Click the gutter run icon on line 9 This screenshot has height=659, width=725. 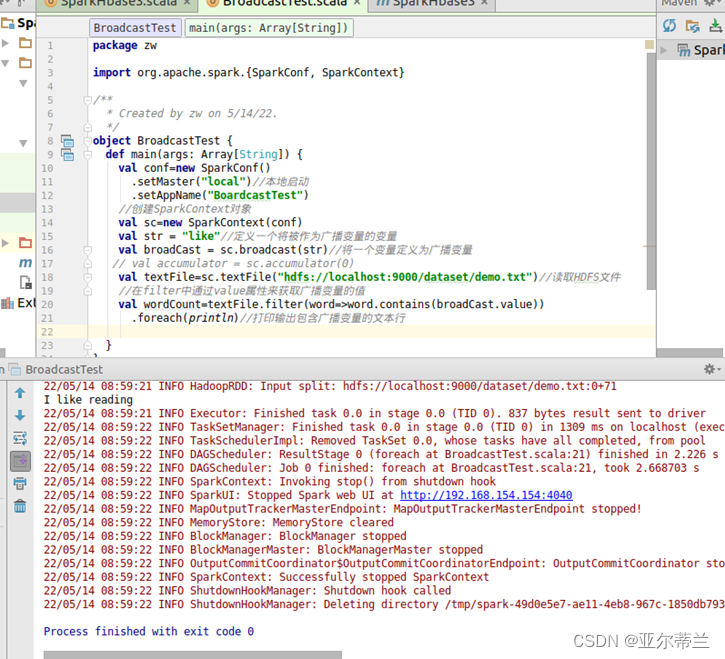click(x=68, y=154)
